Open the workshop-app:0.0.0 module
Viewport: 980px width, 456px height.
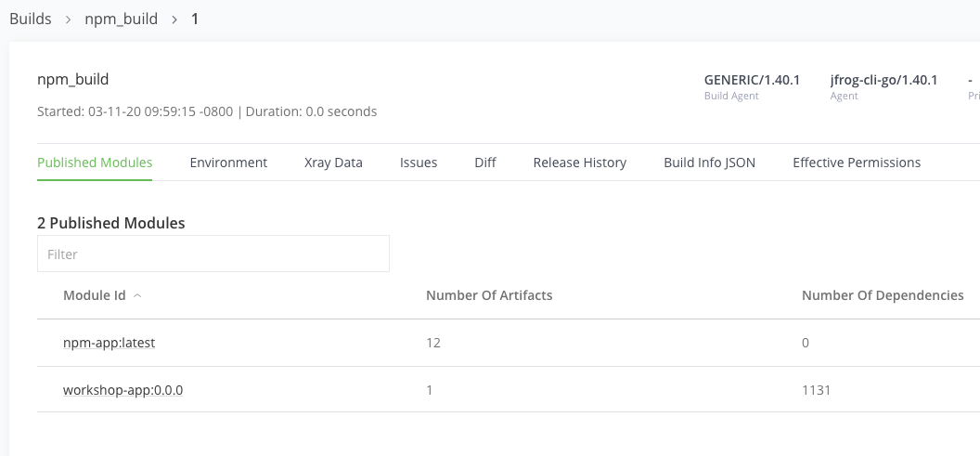(123, 390)
